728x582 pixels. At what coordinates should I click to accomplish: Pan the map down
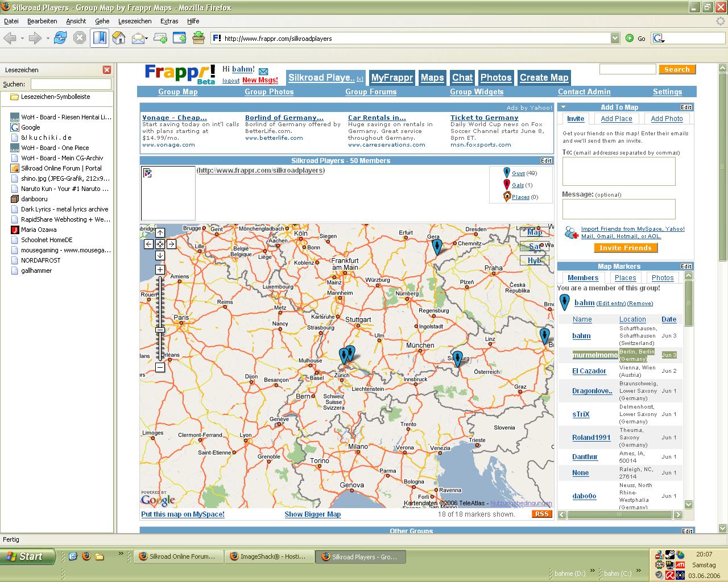click(x=160, y=255)
